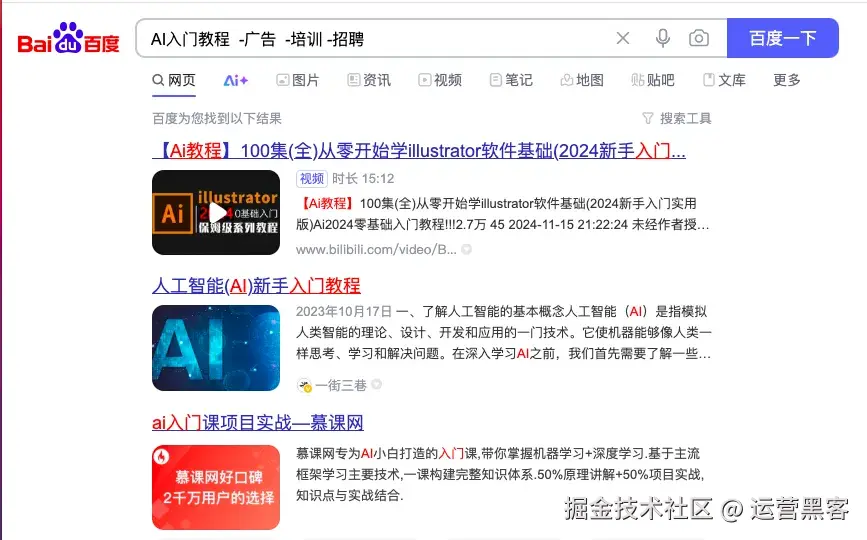The width and height of the screenshot is (867, 540).
Task: Open the 【Ai教程】100集 illustrator result title
Action: click(x=419, y=150)
